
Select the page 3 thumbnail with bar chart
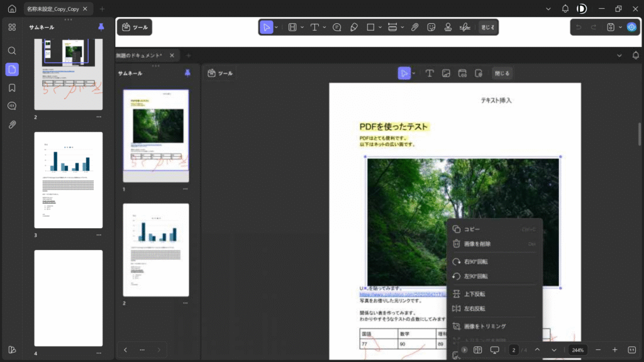[x=68, y=180]
